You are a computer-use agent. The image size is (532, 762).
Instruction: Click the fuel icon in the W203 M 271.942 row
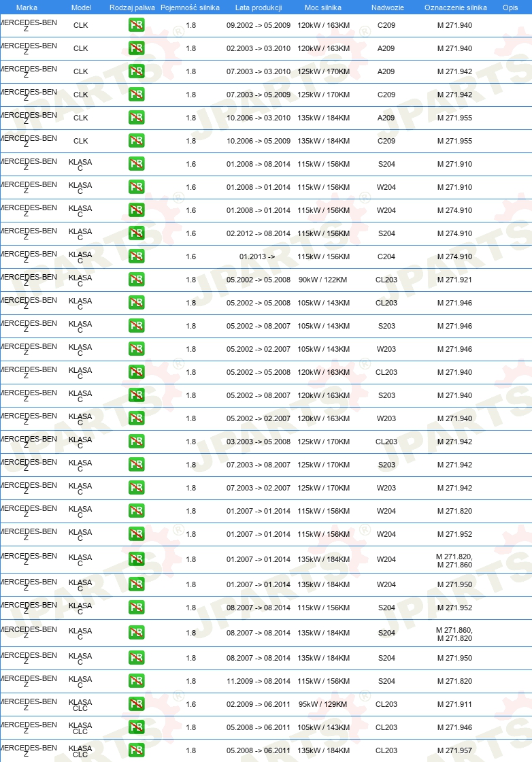[x=137, y=488]
